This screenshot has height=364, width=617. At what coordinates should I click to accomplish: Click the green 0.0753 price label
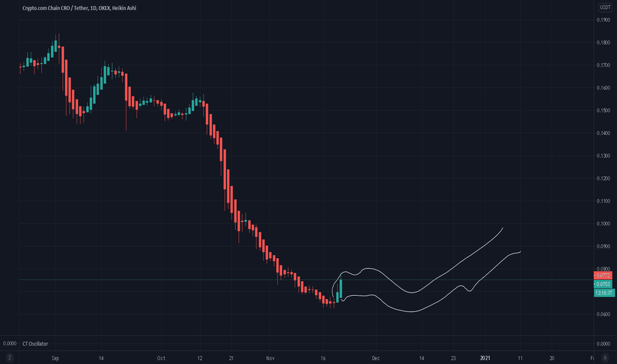[x=603, y=284]
